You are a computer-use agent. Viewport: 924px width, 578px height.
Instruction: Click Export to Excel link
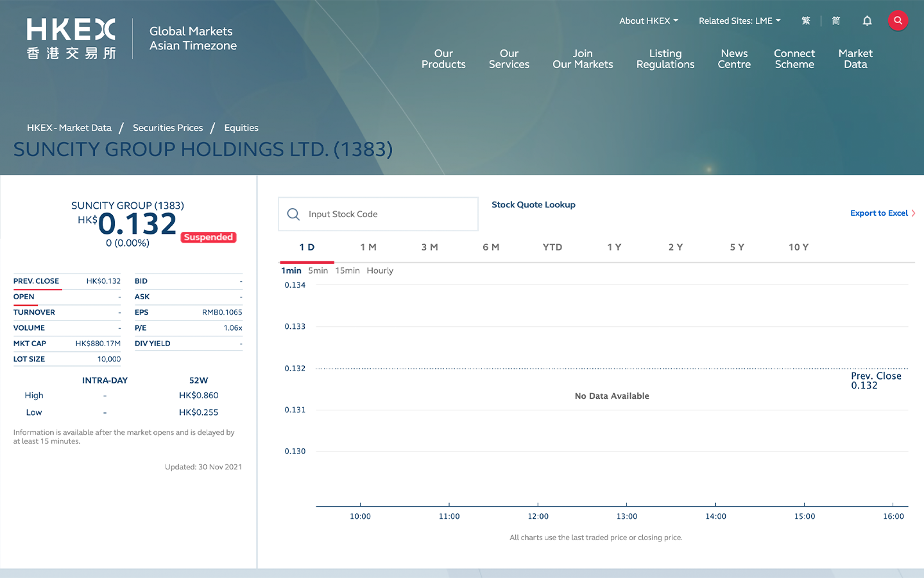point(882,213)
